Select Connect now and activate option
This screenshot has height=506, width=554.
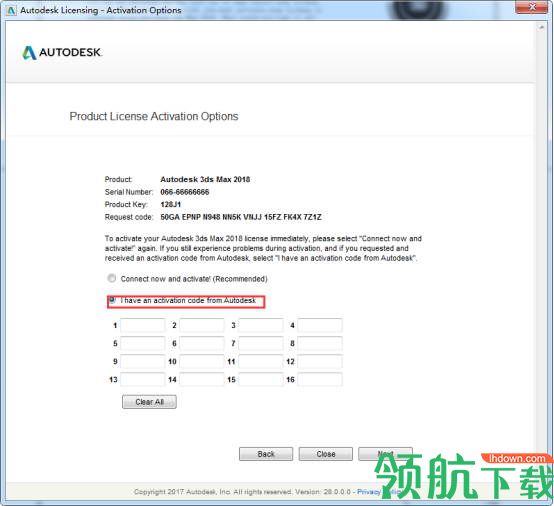112,278
